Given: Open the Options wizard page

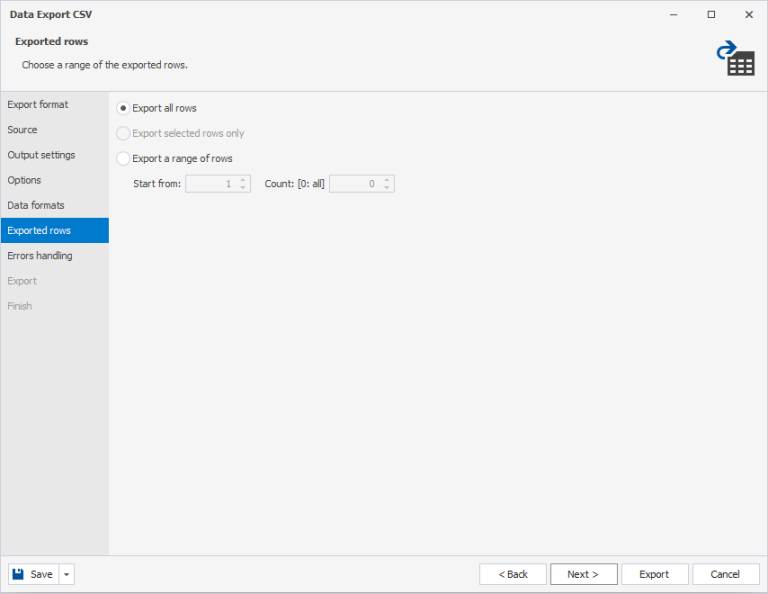Looking at the screenshot, I should pyautogui.click(x=25, y=180).
